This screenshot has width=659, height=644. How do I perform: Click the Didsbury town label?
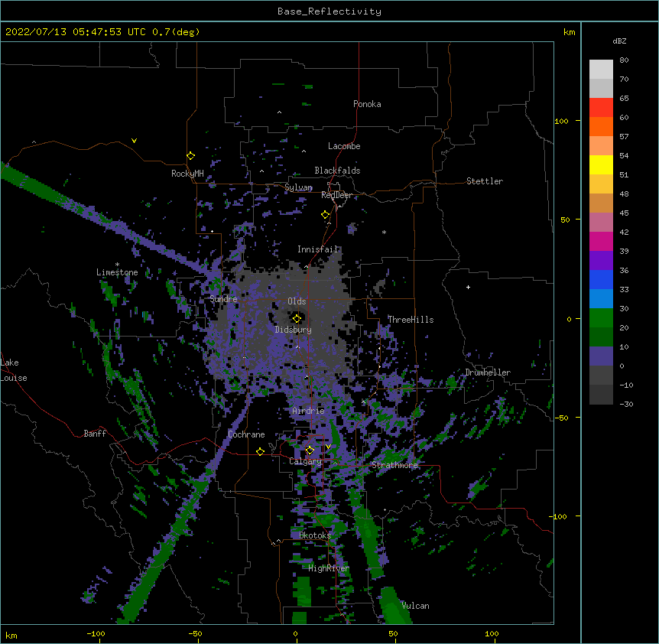294,330
